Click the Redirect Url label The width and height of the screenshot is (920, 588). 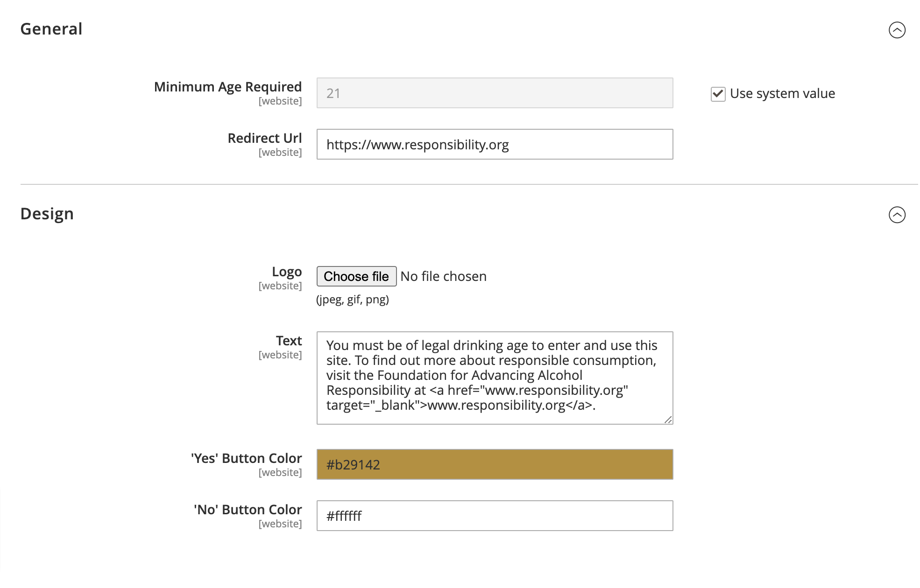(265, 138)
